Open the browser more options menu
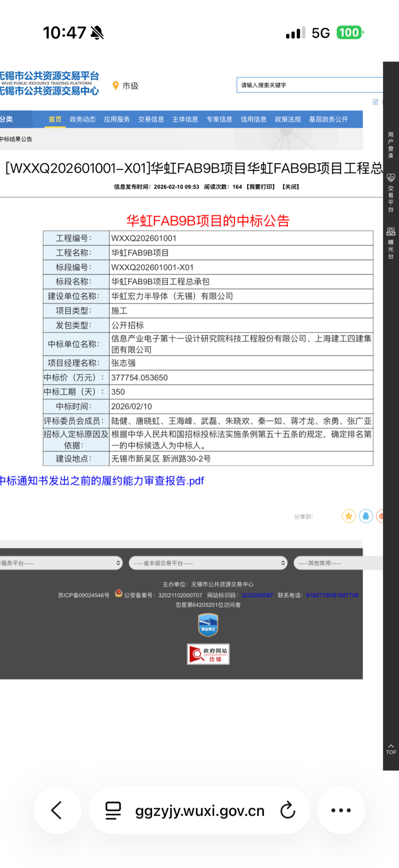The height and width of the screenshot is (868, 399). 341,810
